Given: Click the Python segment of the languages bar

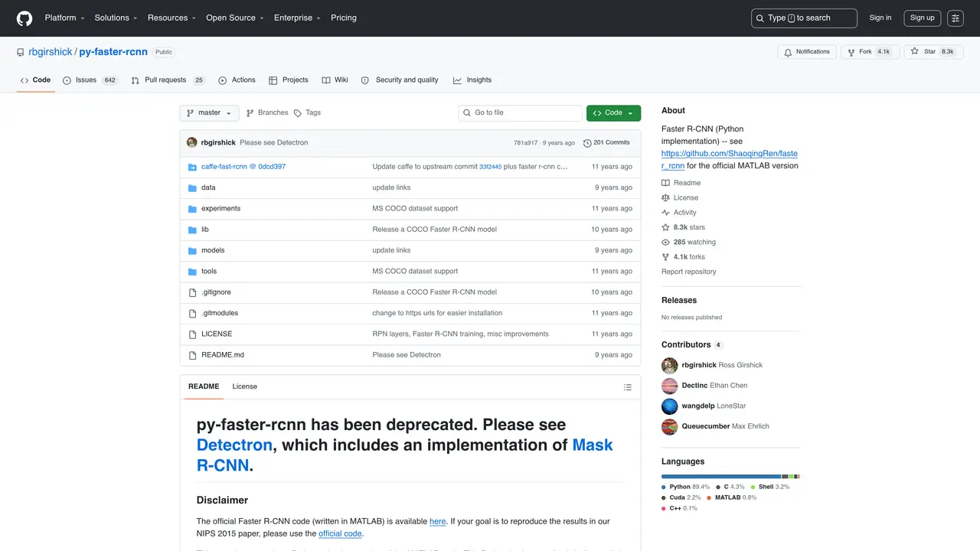Looking at the screenshot, I should (721, 477).
